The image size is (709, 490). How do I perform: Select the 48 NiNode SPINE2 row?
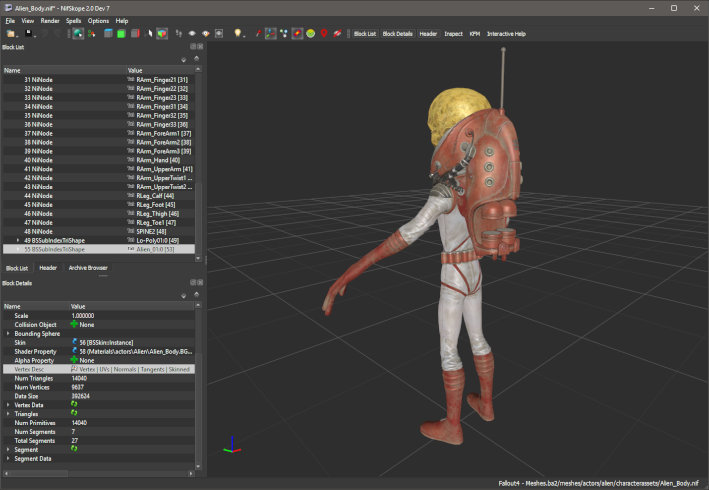tap(99, 231)
